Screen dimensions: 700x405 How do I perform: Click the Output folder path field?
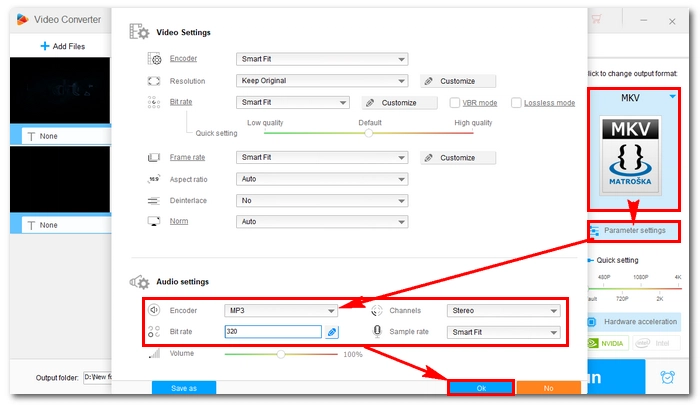click(x=97, y=377)
